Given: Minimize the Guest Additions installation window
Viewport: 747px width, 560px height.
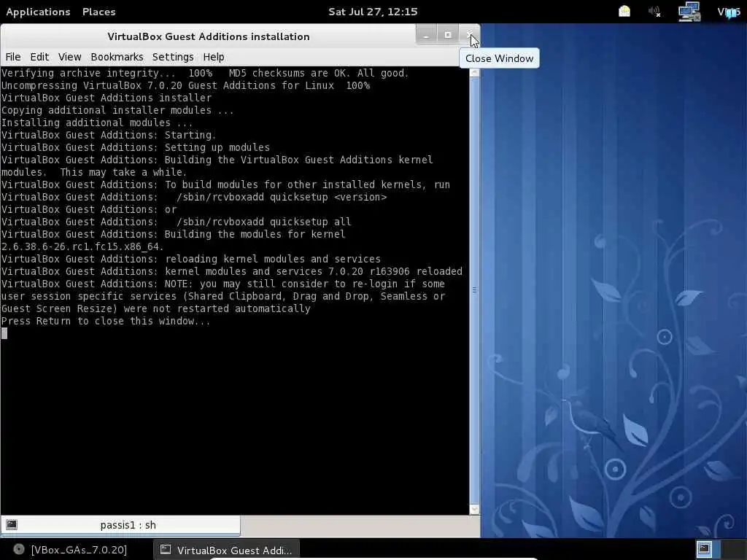Looking at the screenshot, I should [x=426, y=35].
